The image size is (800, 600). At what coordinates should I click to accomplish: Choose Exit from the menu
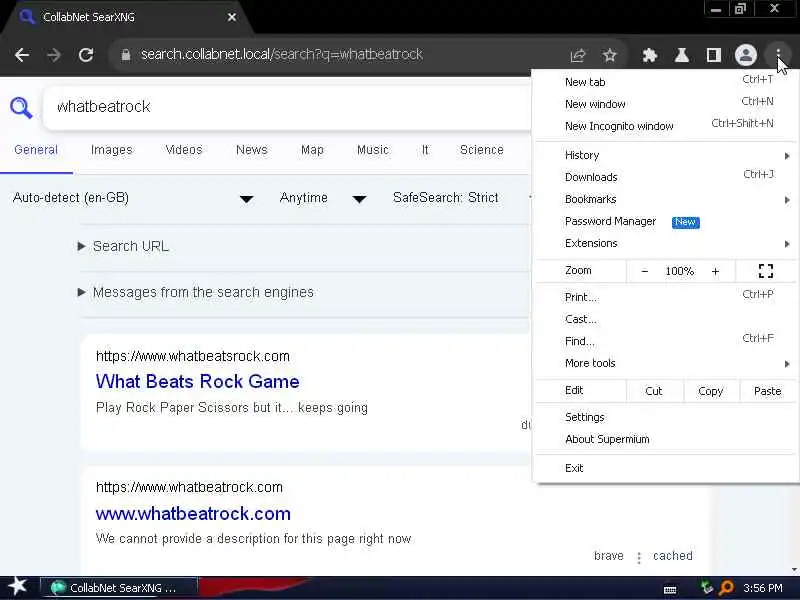(x=665, y=468)
